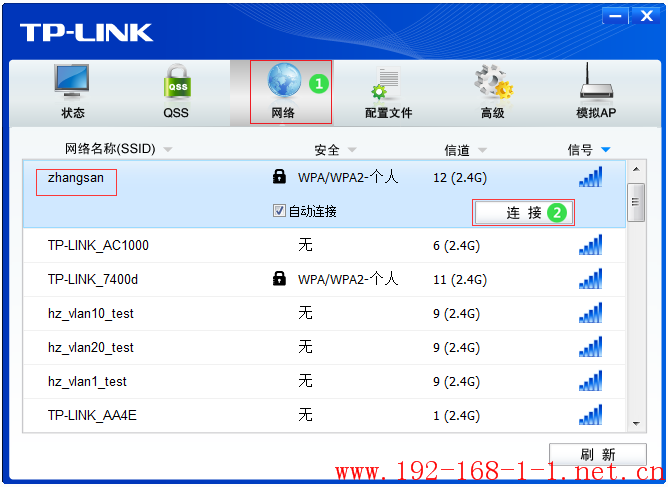
Task: Open the QSS padlock icon
Action: coord(177,82)
